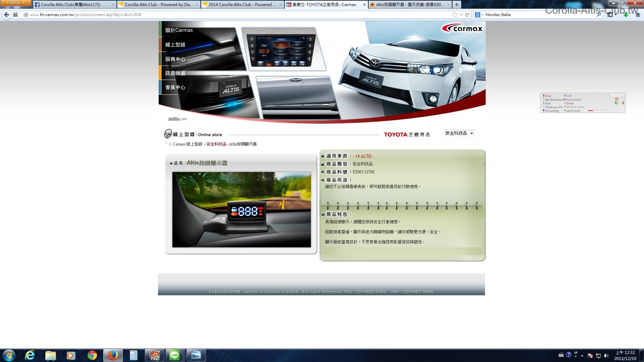Click the steering wheel Online store icon

click(168, 134)
